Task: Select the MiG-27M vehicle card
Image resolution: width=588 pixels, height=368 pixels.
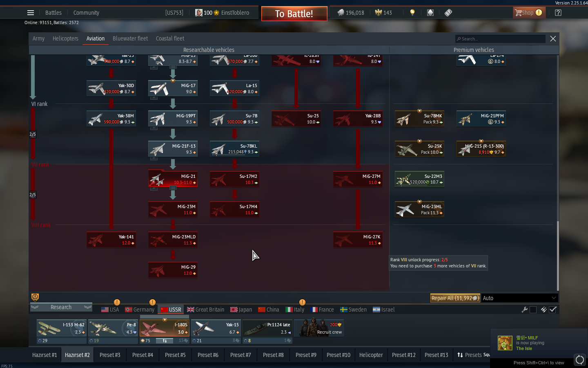Action: click(x=358, y=179)
